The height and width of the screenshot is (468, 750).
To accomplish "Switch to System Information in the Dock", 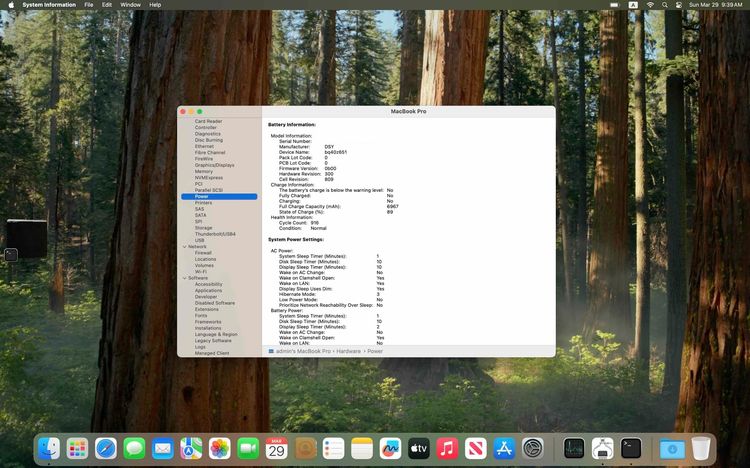I will pyautogui.click(x=603, y=448).
